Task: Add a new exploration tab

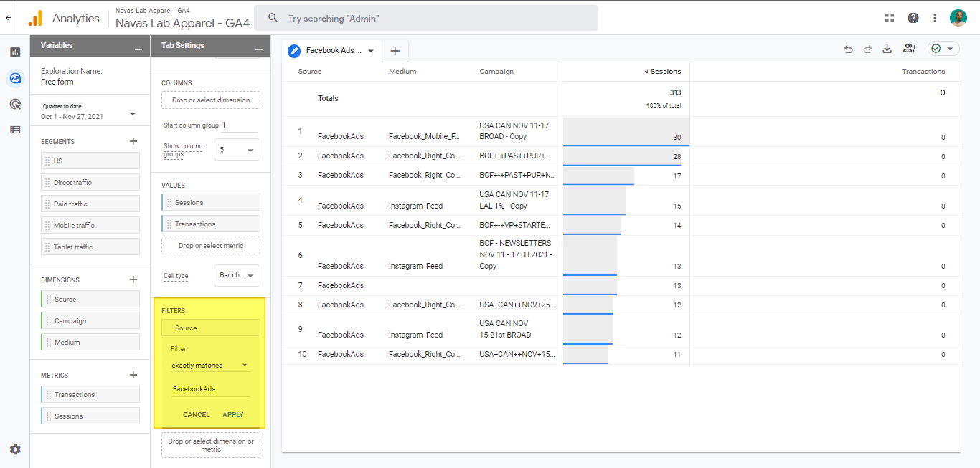Action: (395, 51)
